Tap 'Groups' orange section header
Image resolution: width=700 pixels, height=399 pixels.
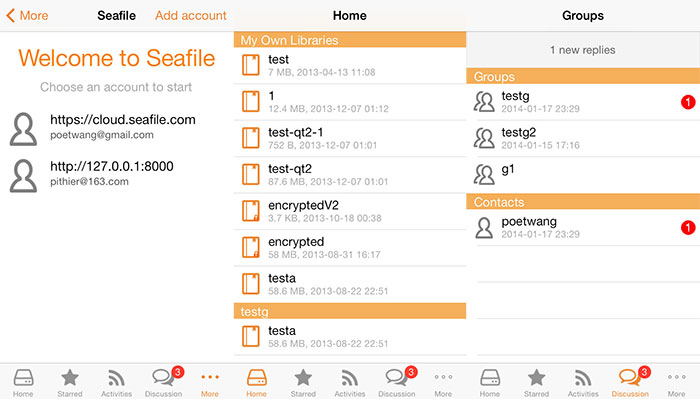tap(583, 76)
